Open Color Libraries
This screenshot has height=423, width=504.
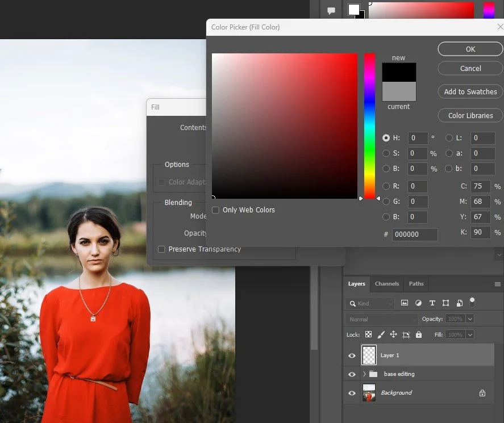coord(469,115)
